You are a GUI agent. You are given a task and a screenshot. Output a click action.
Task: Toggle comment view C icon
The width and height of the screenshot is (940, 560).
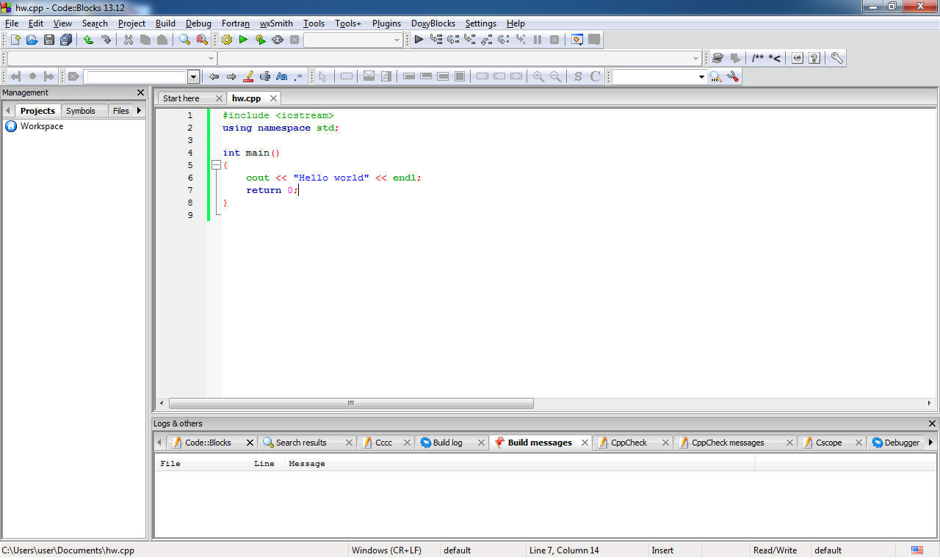pos(596,76)
